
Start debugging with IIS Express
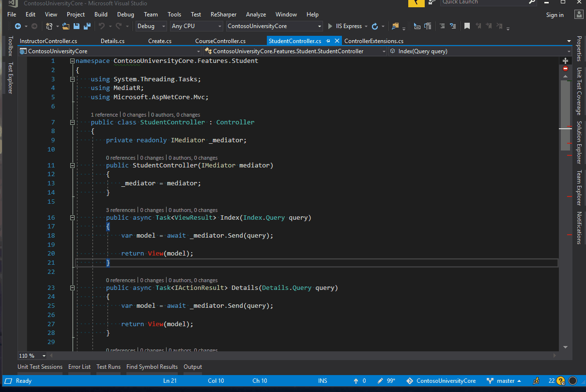[x=345, y=26]
